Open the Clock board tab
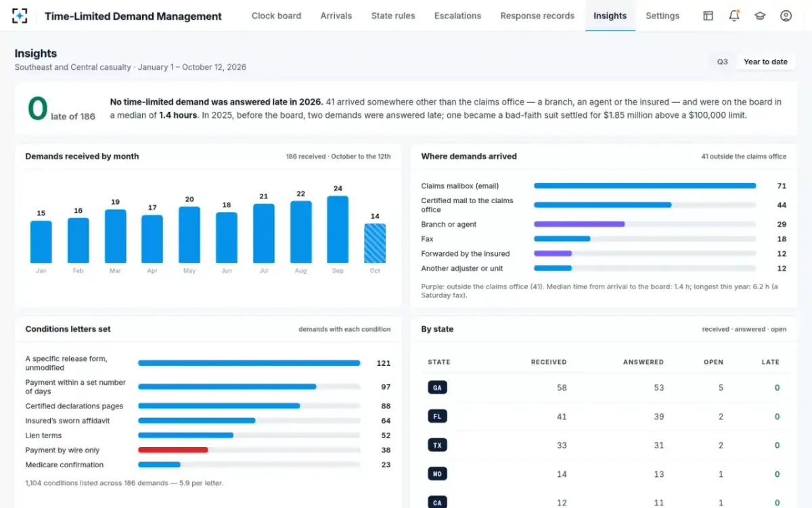 (276, 16)
